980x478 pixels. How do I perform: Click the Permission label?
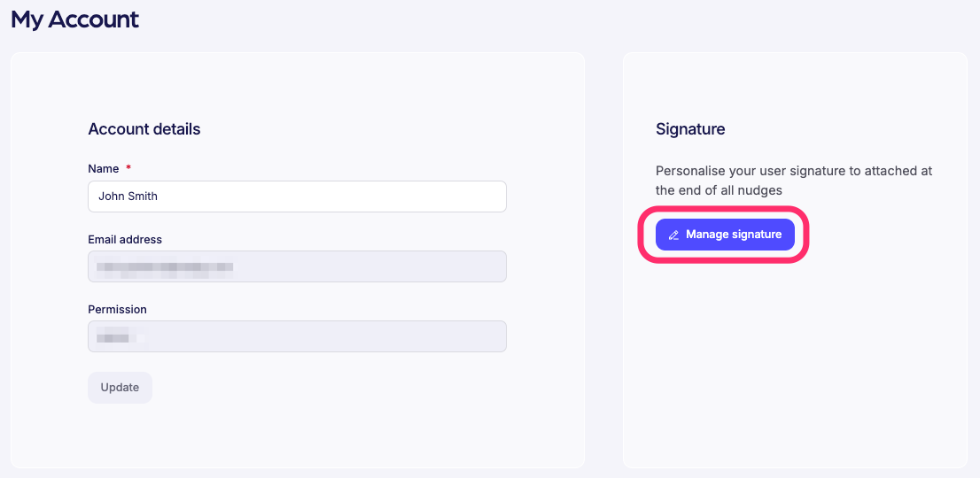coord(117,310)
